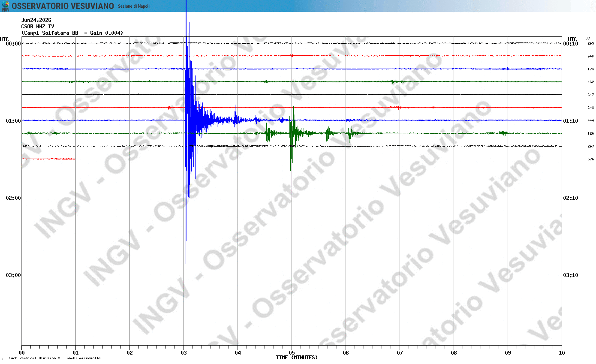Viewport: 596px width, 364px height.
Task: Click the 02:10 end-time label
Action: pos(571,198)
